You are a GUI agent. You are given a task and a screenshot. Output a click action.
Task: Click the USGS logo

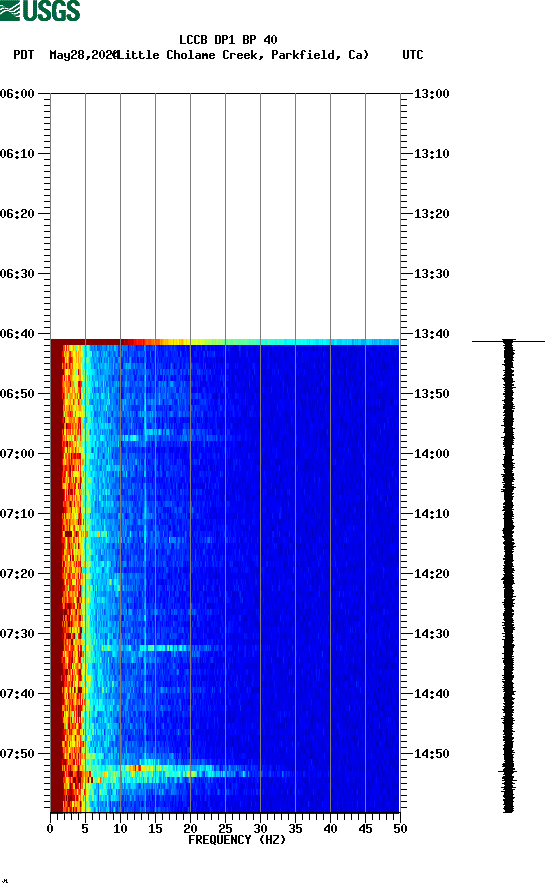tap(40, 10)
